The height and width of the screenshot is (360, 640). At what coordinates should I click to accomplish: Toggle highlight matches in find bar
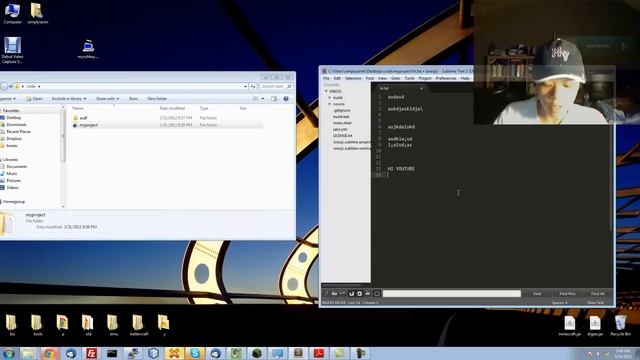(377, 293)
